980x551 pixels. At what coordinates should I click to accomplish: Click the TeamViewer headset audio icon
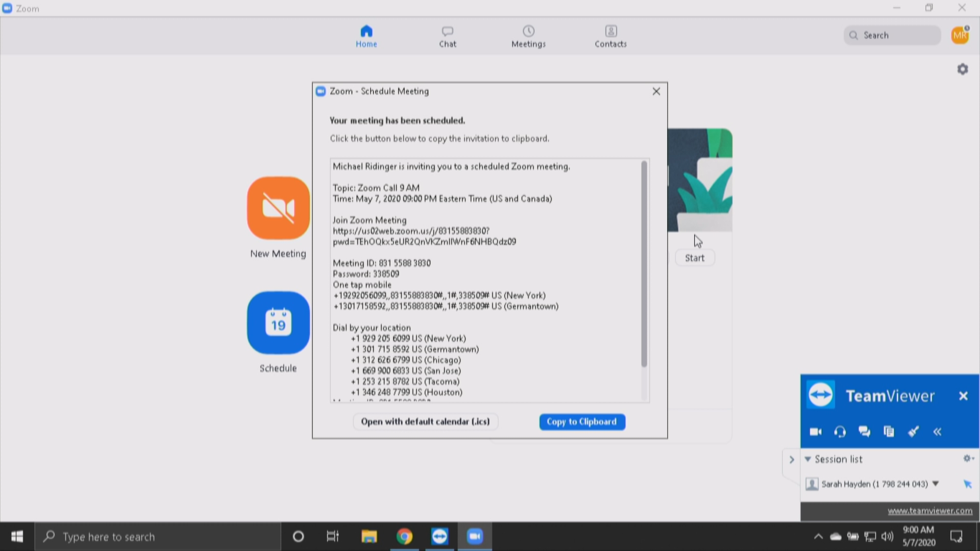tap(840, 432)
